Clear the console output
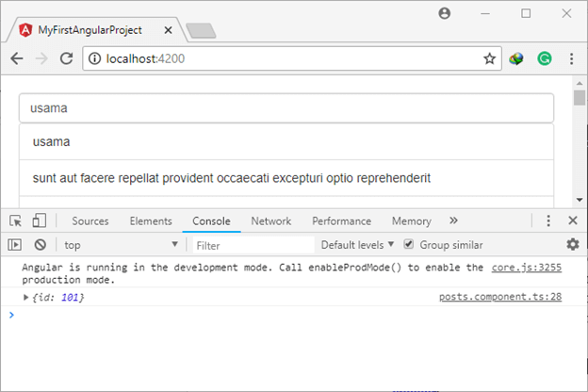Viewport: 588px width, 392px height. pyautogui.click(x=41, y=245)
